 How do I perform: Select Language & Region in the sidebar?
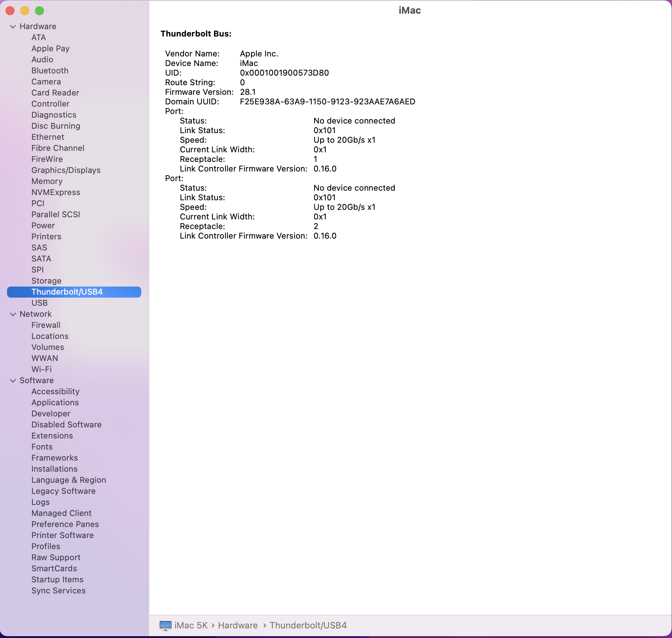pyautogui.click(x=69, y=480)
